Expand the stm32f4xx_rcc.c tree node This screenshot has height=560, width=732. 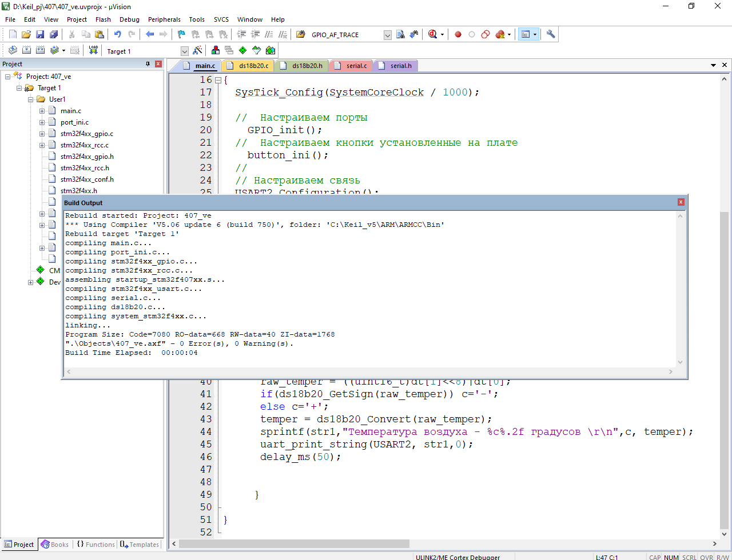coord(42,145)
